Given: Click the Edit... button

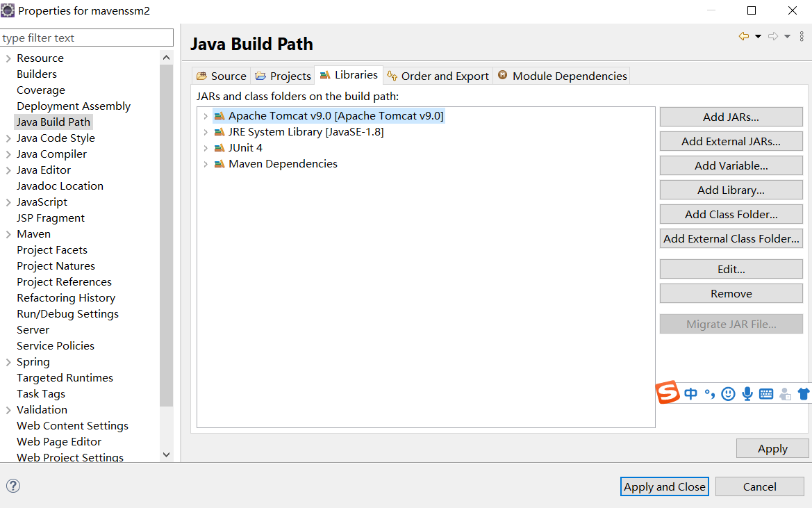Looking at the screenshot, I should [731, 269].
